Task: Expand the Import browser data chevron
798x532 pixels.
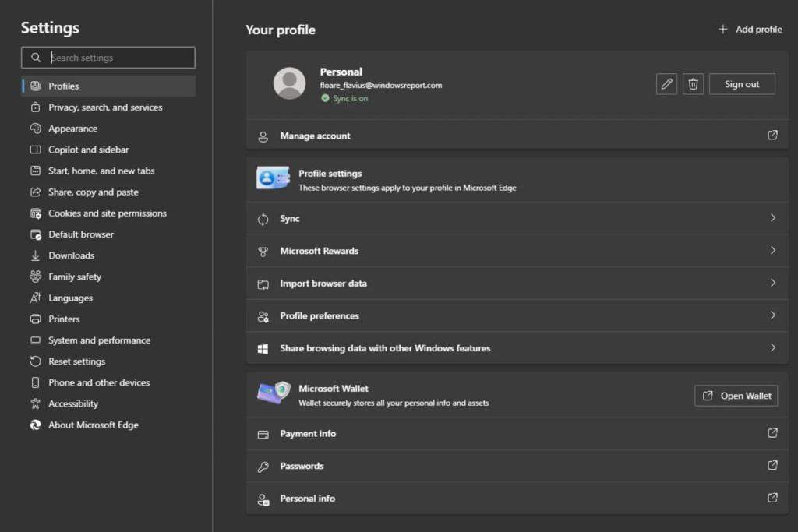Action: pyautogui.click(x=773, y=283)
